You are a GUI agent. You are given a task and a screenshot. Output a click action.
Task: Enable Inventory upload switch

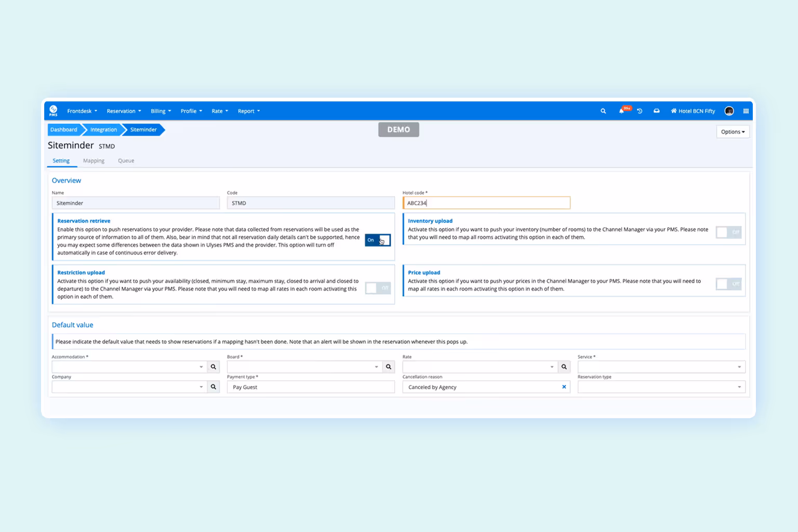728,232
